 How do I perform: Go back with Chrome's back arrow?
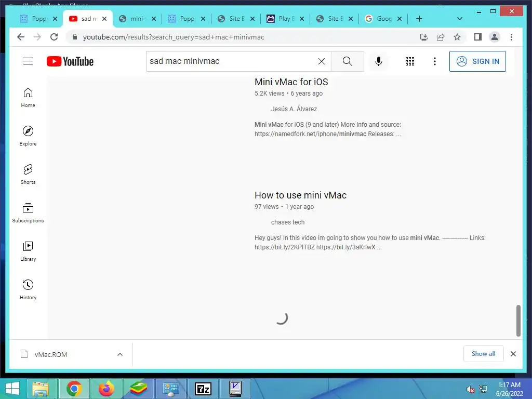point(21,37)
